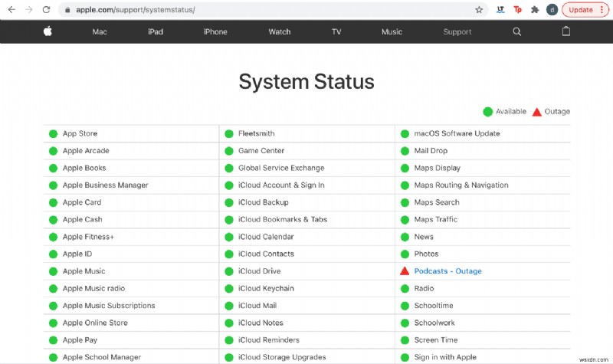The width and height of the screenshot is (613, 364).
Task: Click green status dot beside iCloud Drive
Action: point(229,271)
